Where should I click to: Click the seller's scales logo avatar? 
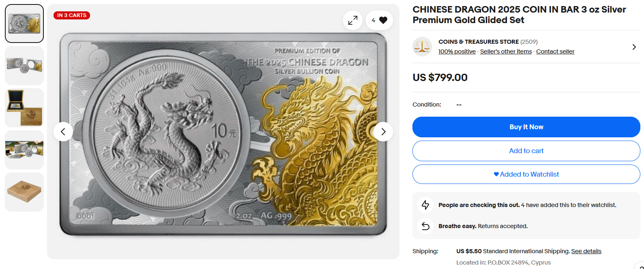click(x=422, y=47)
